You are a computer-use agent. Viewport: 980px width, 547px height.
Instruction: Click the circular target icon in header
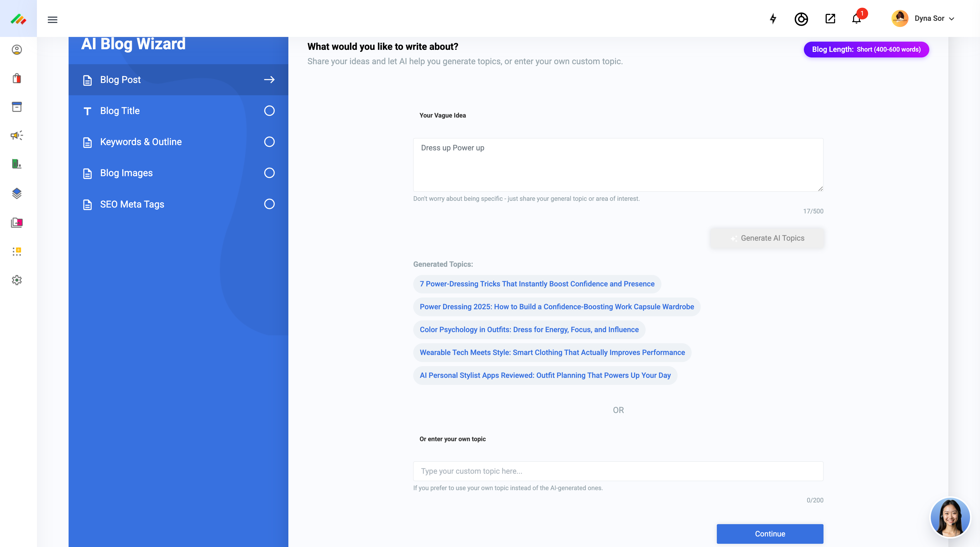tap(801, 19)
